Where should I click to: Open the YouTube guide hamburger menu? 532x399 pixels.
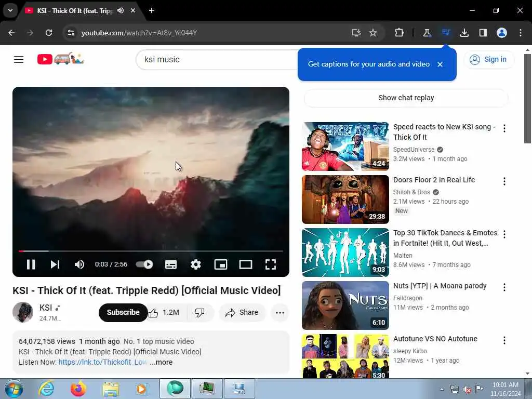(x=19, y=59)
